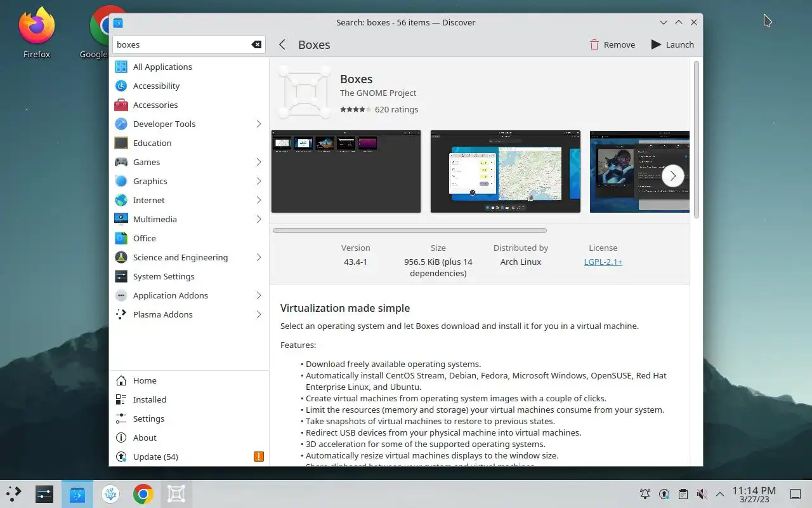Expand the Graphics subcategories arrow

click(x=259, y=181)
